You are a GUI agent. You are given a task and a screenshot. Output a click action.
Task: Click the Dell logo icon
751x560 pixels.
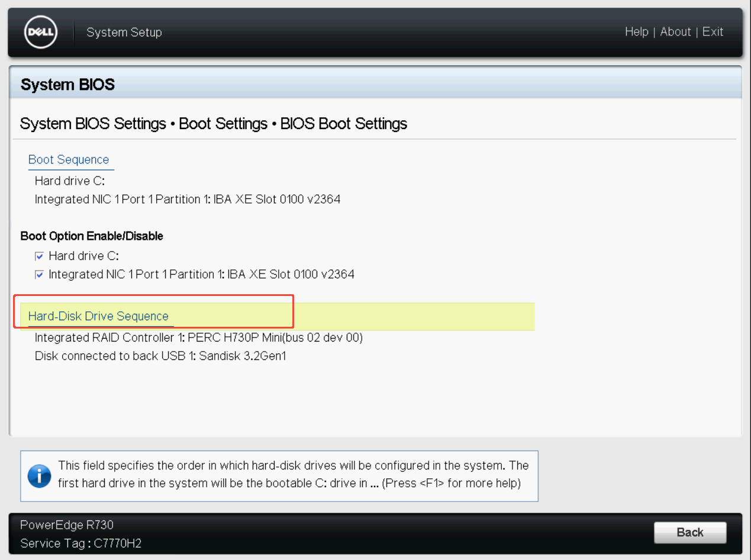(x=41, y=32)
